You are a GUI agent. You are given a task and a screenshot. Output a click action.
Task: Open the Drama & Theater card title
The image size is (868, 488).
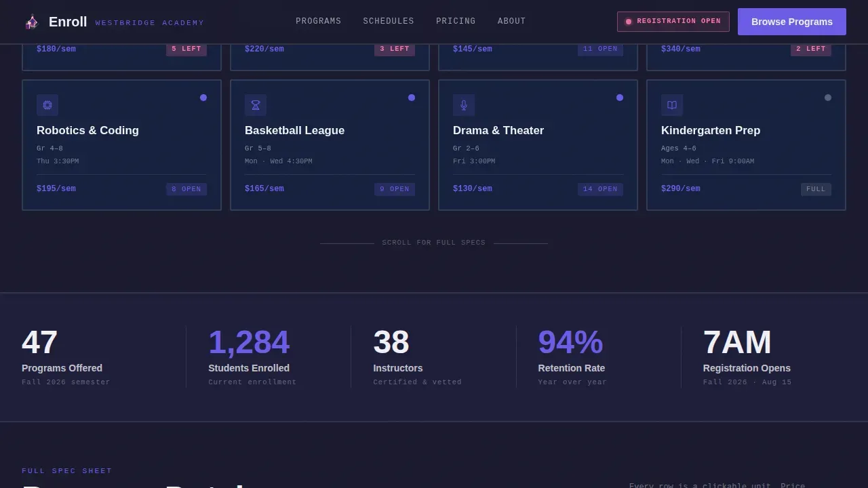[x=498, y=130]
